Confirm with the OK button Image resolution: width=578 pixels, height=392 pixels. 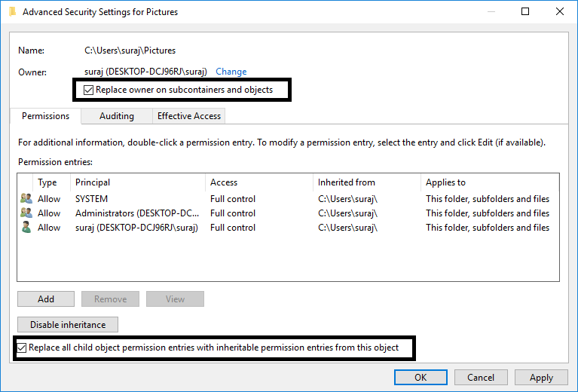click(x=421, y=378)
